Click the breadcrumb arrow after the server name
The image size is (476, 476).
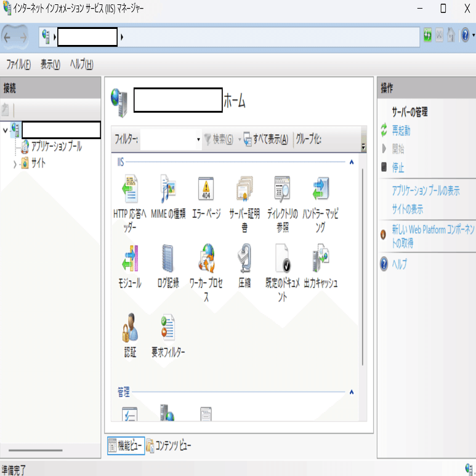122,38
